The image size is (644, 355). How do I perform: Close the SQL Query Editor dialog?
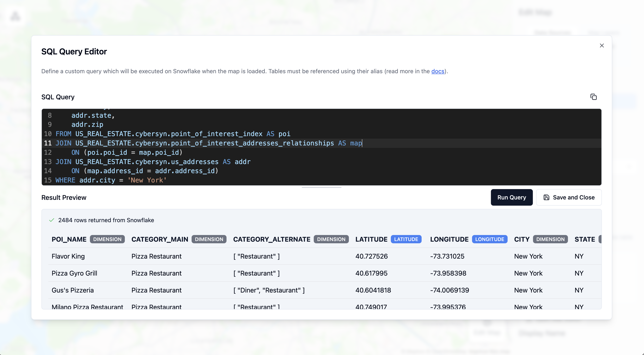[x=602, y=46]
